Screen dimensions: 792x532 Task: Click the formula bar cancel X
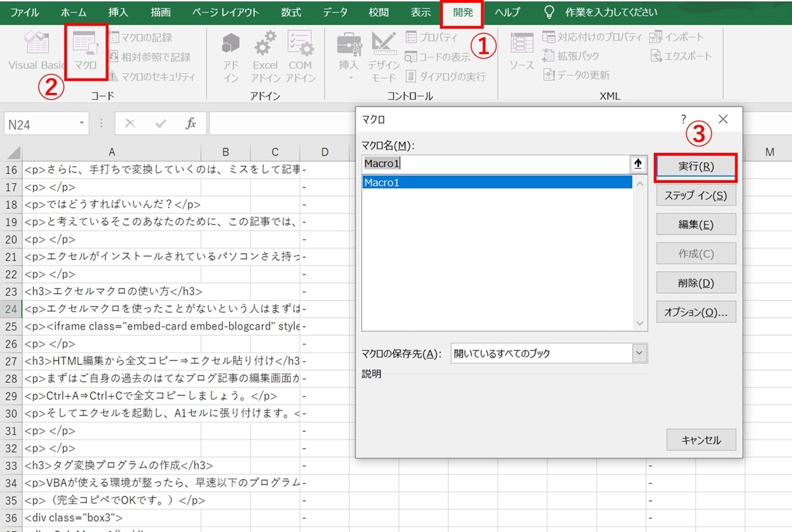129,123
